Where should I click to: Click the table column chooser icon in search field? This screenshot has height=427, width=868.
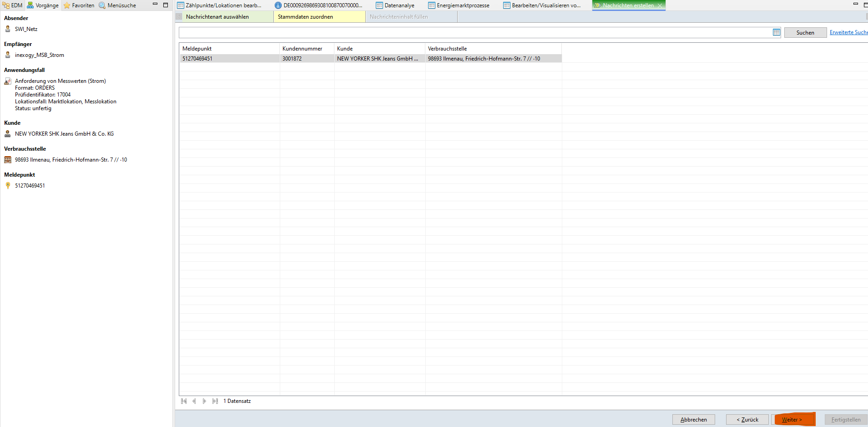coord(776,32)
